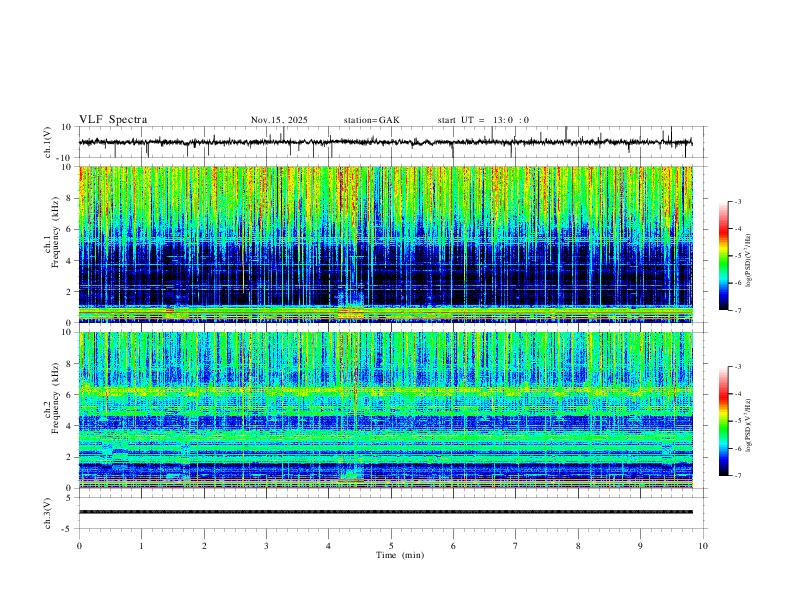Click the 'ch.3(V)' axis label
Viewport: 792px width, 612px height.
click(x=49, y=514)
